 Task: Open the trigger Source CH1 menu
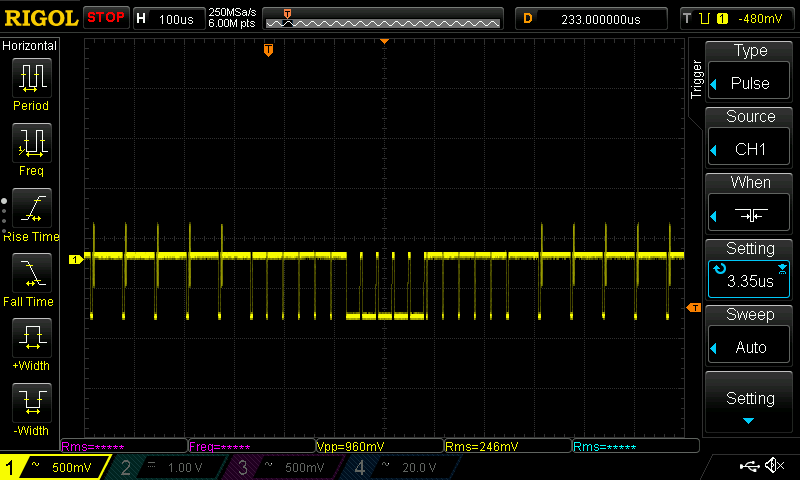(750, 138)
